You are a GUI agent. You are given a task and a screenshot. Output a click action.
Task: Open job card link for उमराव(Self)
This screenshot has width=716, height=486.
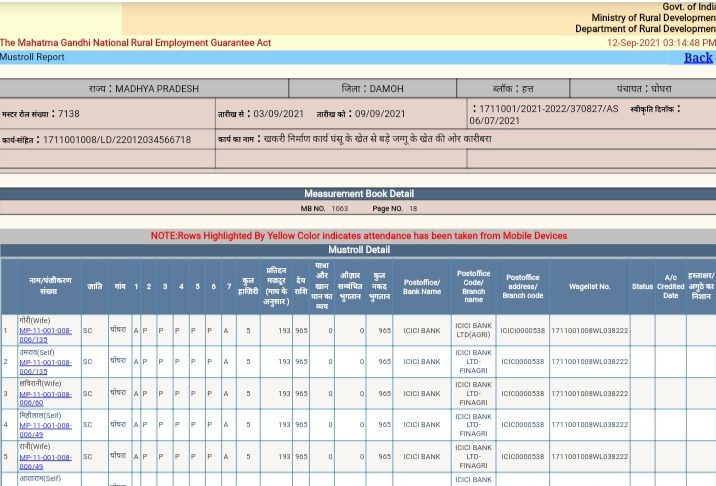[x=45, y=367]
